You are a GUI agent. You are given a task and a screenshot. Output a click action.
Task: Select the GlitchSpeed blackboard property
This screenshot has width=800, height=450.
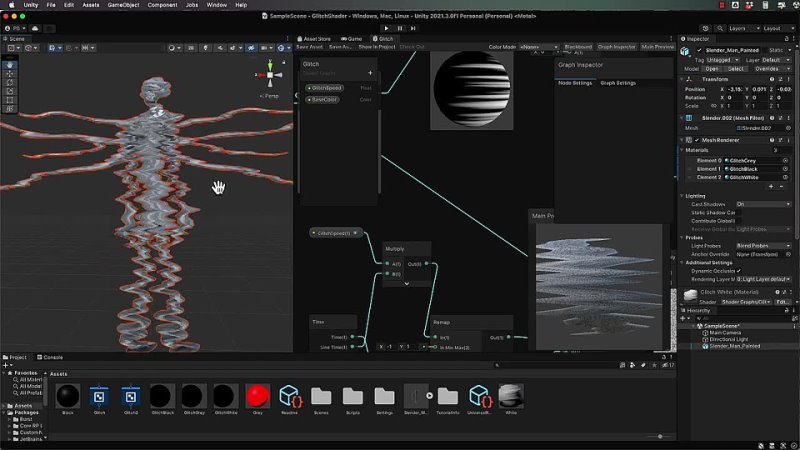tap(324, 88)
